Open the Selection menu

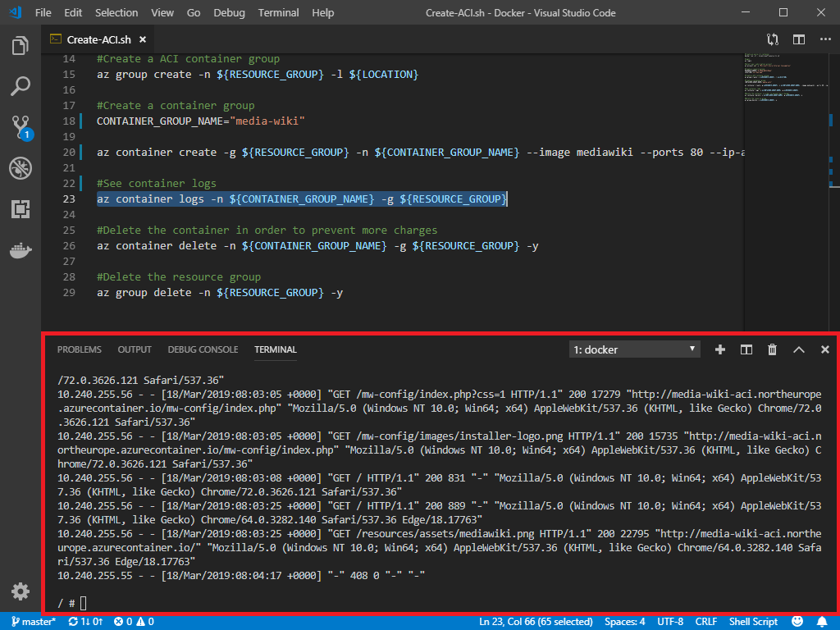tap(116, 13)
